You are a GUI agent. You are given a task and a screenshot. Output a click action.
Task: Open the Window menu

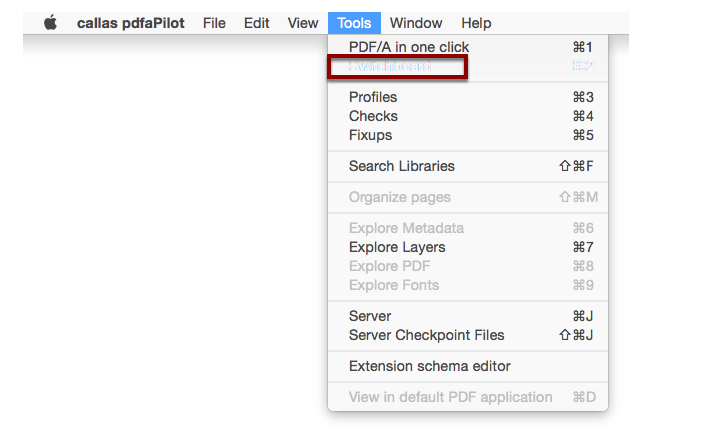(416, 23)
